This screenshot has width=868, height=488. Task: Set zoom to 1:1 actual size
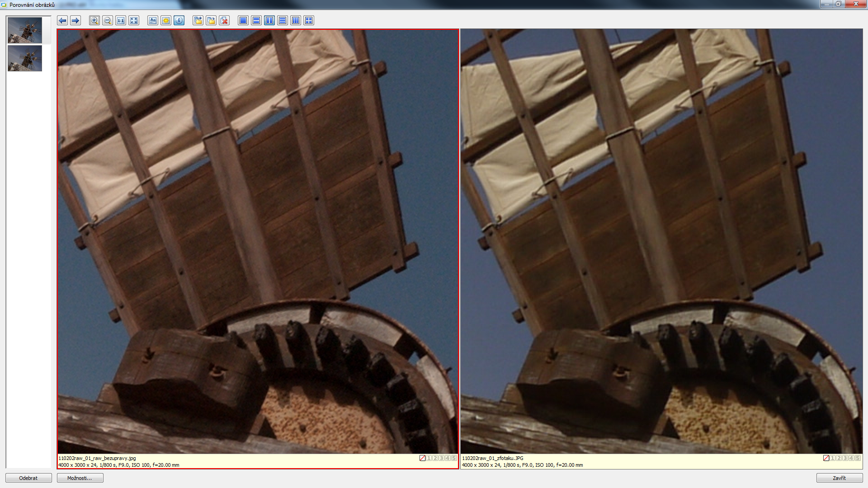point(120,20)
